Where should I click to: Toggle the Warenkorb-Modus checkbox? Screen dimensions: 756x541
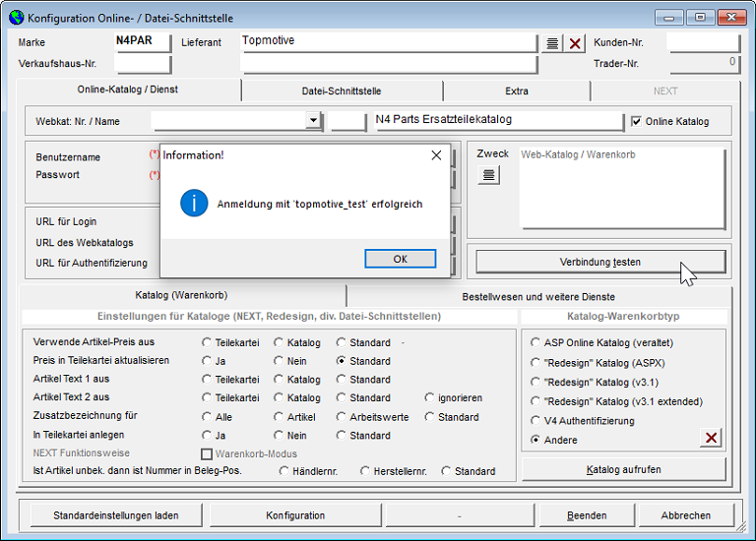point(207,453)
